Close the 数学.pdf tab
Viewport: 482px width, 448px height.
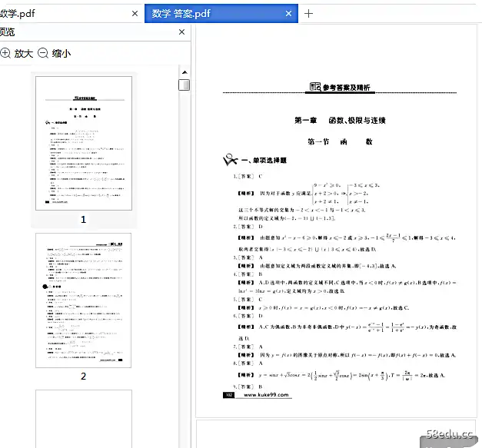tap(135, 14)
